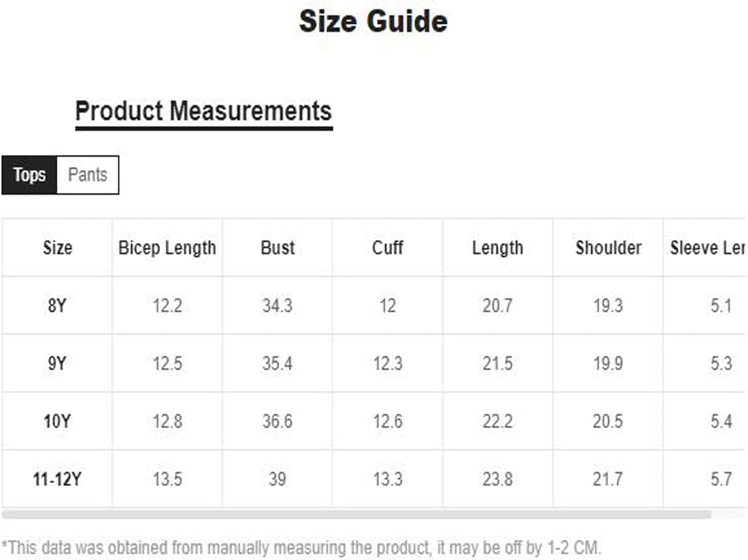Click the Size Guide title
The image size is (748, 560).
(373, 22)
